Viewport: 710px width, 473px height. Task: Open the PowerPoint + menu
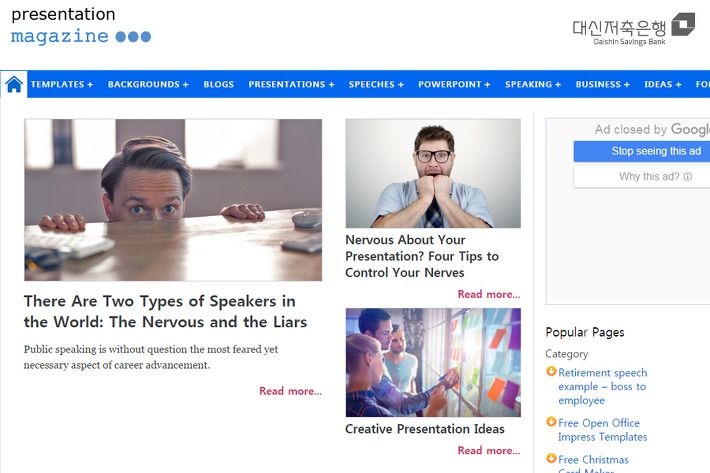pyautogui.click(x=454, y=85)
